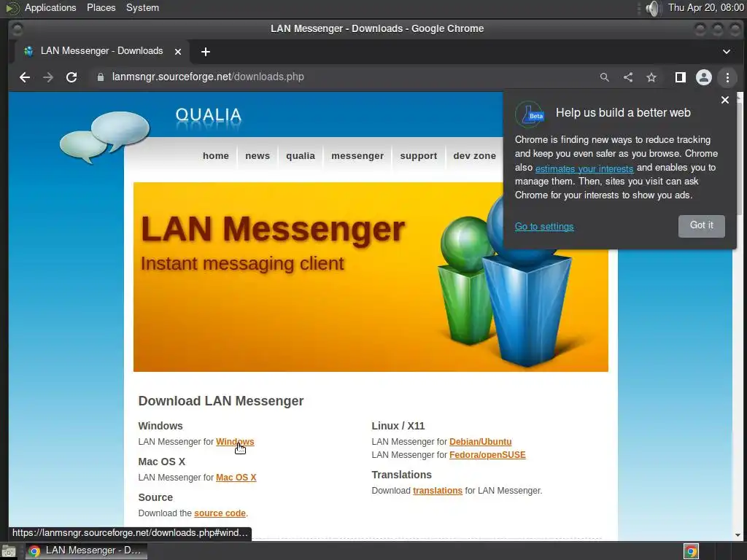The height and width of the screenshot is (560, 747).
Task: Expand the tab search dropdown arrow
Action: tap(727, 52)
